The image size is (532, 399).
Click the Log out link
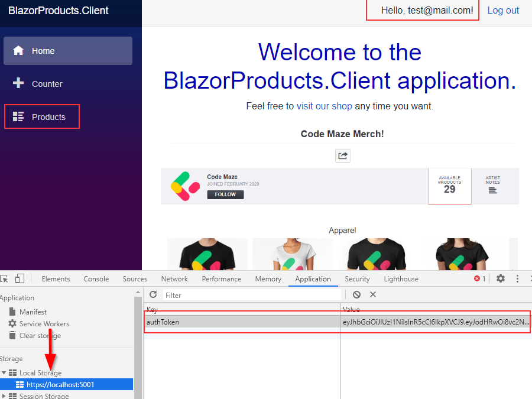point(503,10)
